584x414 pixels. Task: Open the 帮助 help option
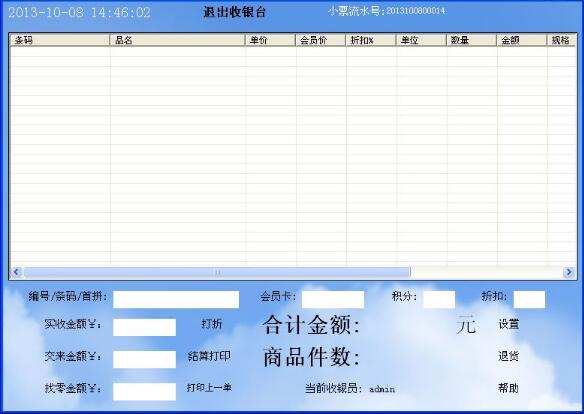click(509, 388)
